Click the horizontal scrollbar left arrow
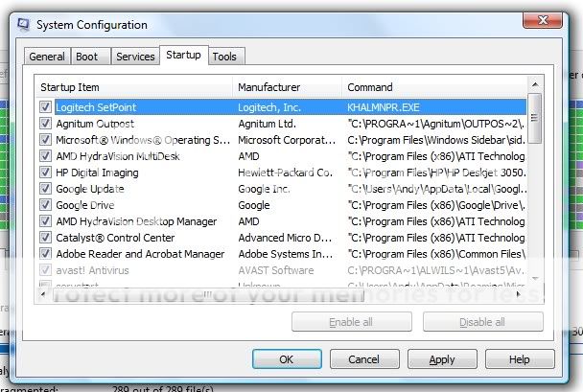The height and width of the screenshot is (392, 583). 43,294
